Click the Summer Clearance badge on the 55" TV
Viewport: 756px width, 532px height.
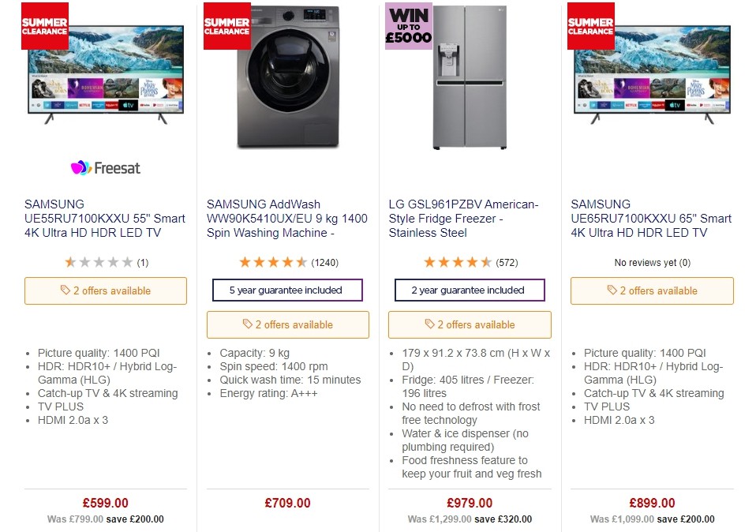coord(44,24)
